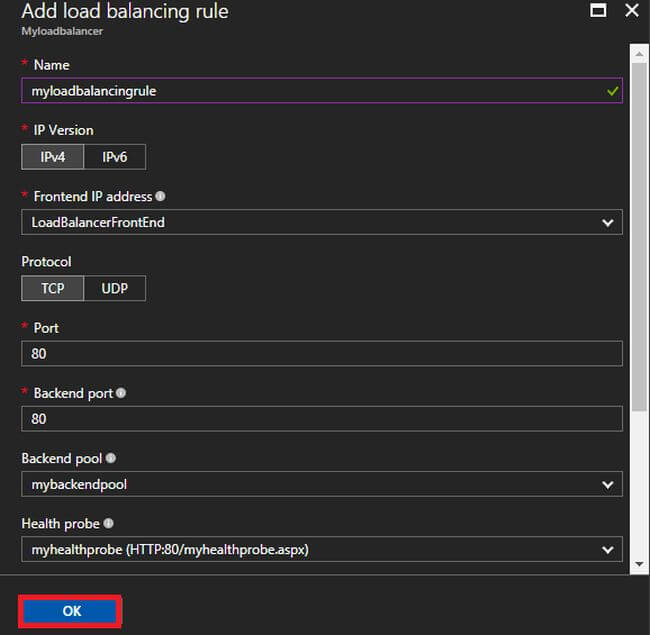Click info icon beside Backend pool label
Screen dimensions: 650x635
point(111,458)
